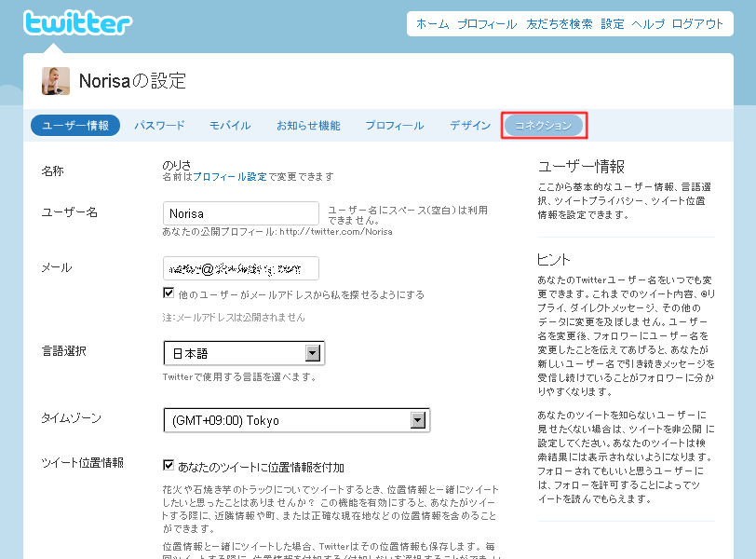Open 友だちを検索 in top navigation
Screen dimensions: 756x559
[x=560, y=24]
